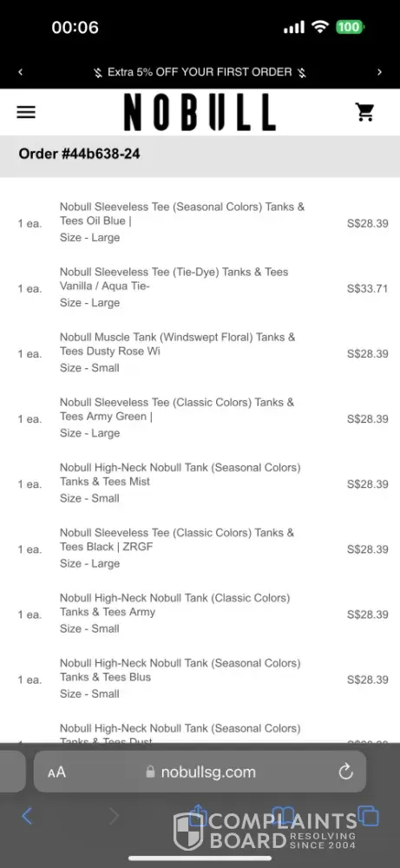
Task: Tap the Order #44b638-24 header
Action: coord(79,154)
